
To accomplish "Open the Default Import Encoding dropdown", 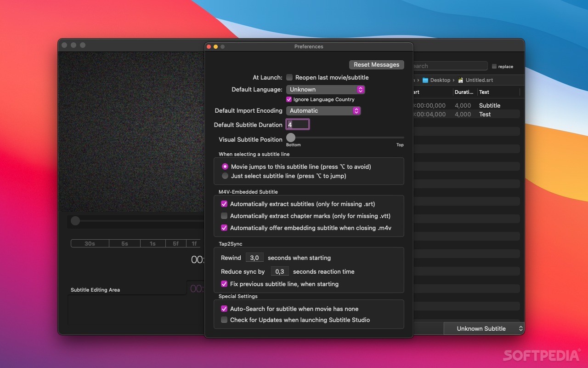I will [x=323, y=110].
